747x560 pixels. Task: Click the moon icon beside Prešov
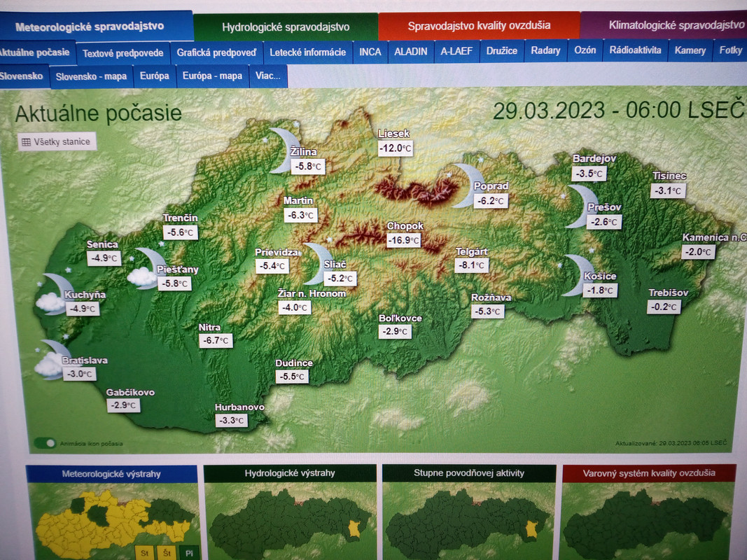coord(580,206)
